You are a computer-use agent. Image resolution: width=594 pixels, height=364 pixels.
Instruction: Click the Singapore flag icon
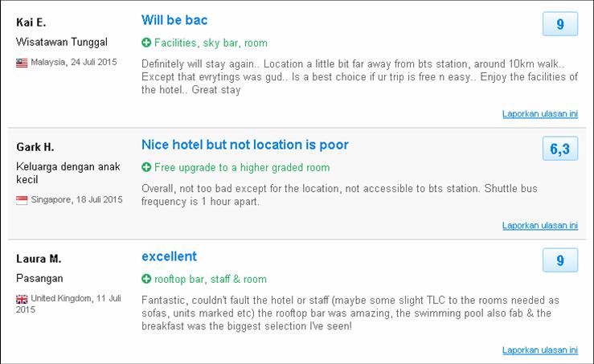pos(22,200)
